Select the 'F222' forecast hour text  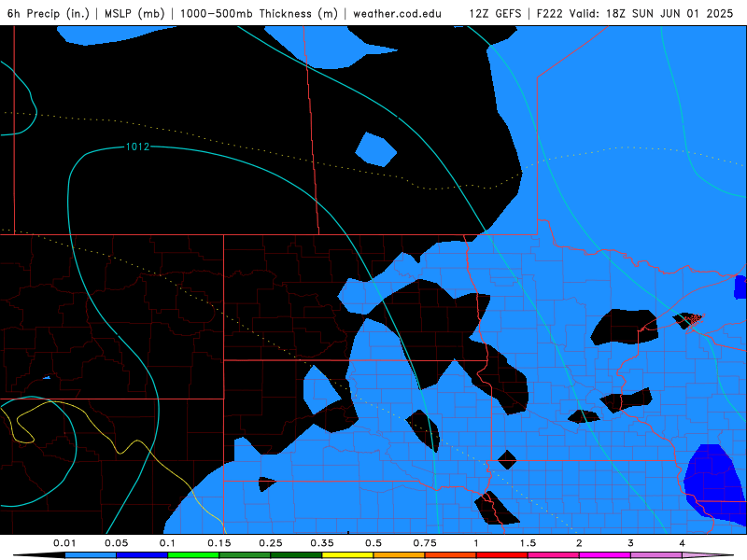click(x=550, y=13)
